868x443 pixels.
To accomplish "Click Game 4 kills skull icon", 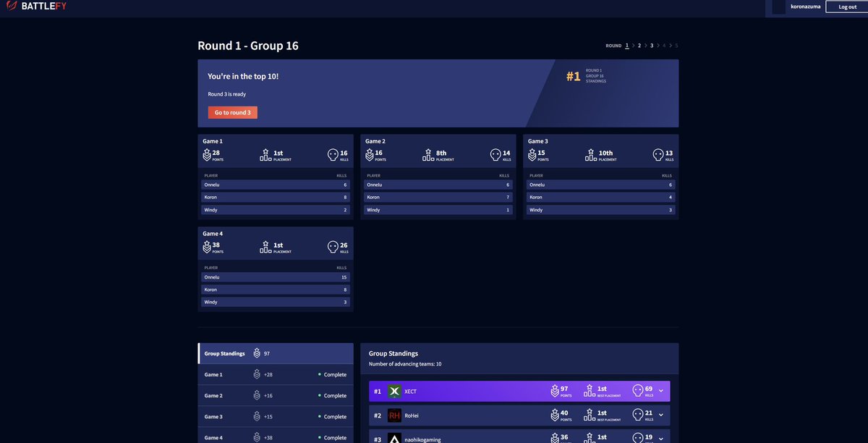I will click(333, 247).
